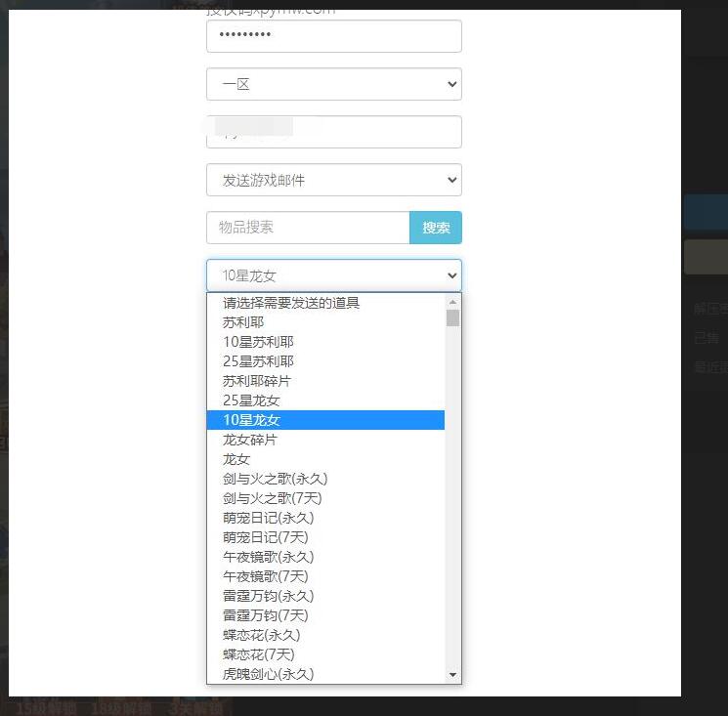Image resolution: width=728 pixels, height=716 pixels.
Task: Select 虎魄剑心(永久) at list bottom
Action: pyautogui.click(x=268, y=674)
